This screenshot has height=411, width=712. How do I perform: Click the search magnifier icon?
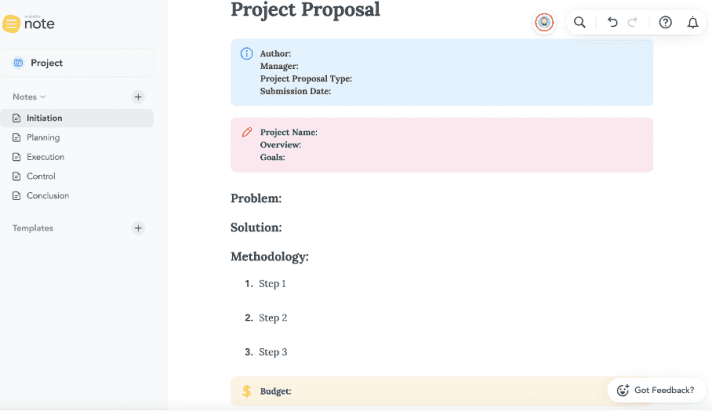click(580, 22)
